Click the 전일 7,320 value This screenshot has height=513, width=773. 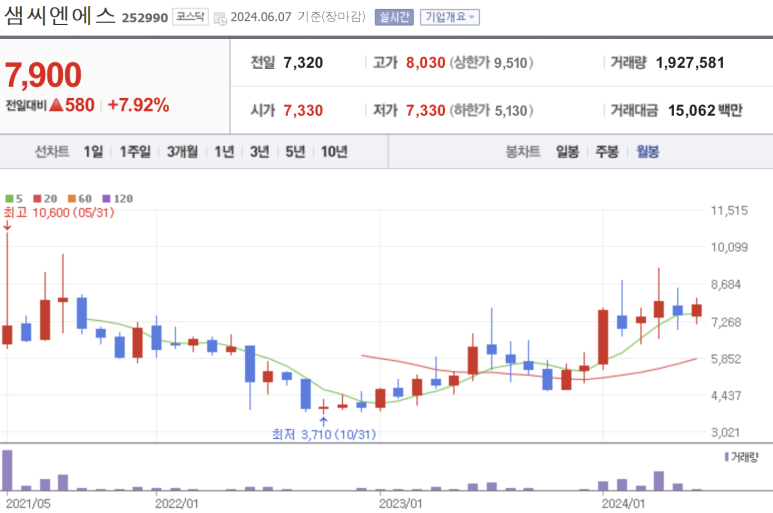[x=303, y=63]
